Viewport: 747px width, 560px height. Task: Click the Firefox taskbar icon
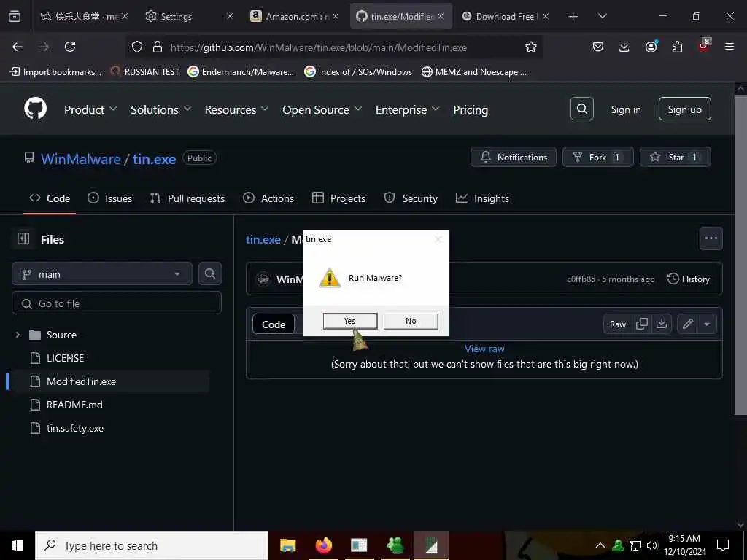click(323, 545)
